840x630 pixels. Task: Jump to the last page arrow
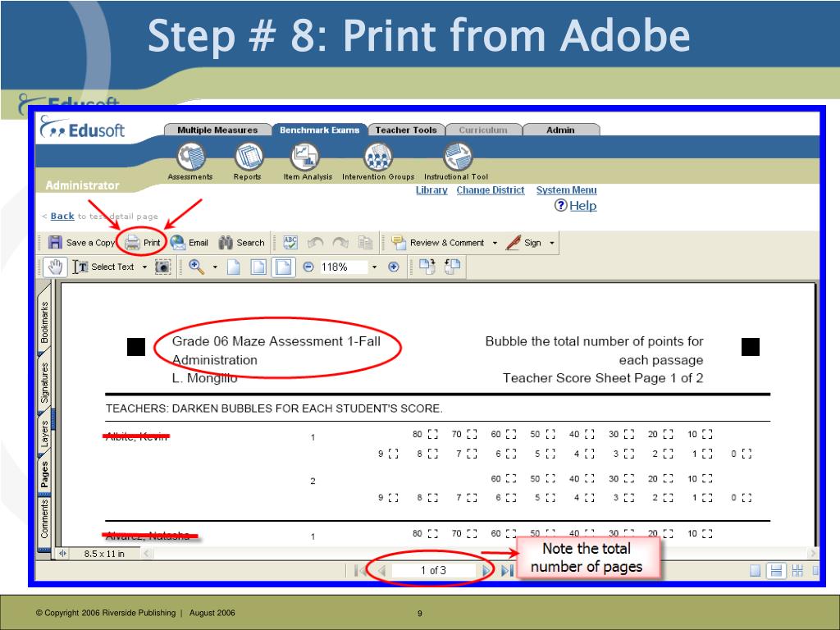point(507,571)
